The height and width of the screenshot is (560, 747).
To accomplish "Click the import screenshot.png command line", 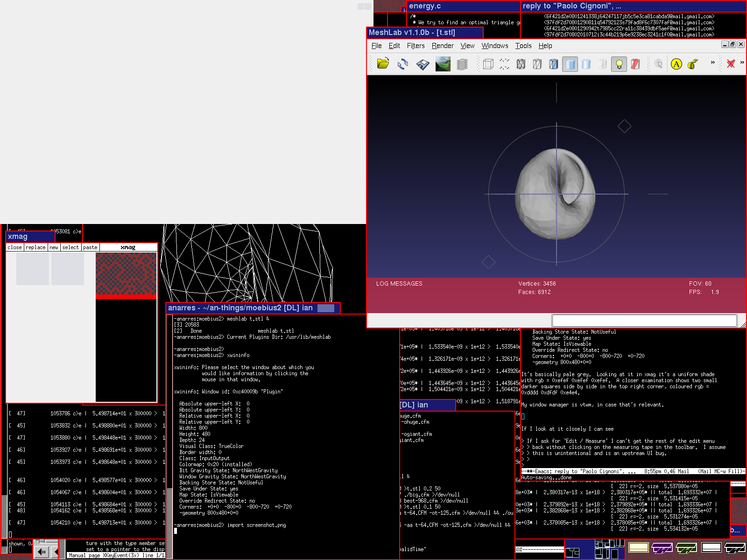I will [x=230, y=525].
